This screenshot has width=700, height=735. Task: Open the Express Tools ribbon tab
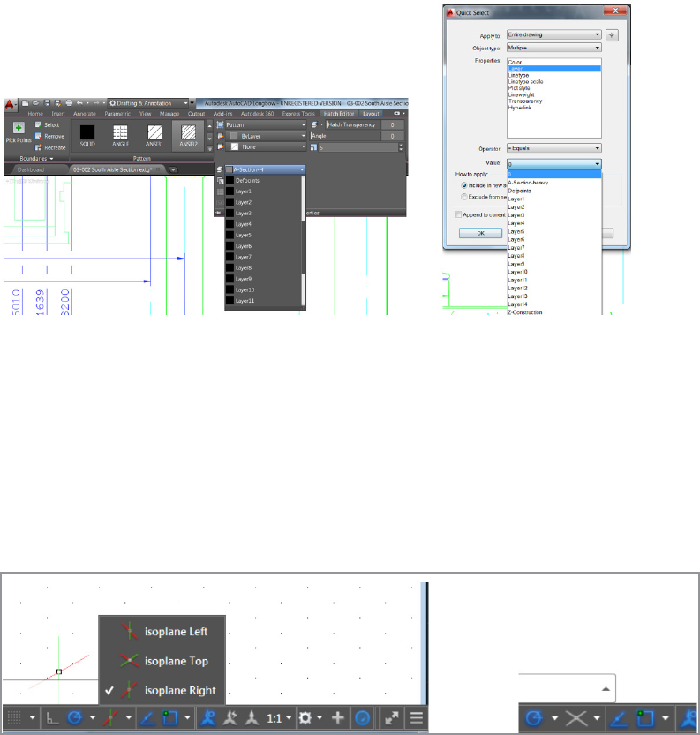[298, 114]
